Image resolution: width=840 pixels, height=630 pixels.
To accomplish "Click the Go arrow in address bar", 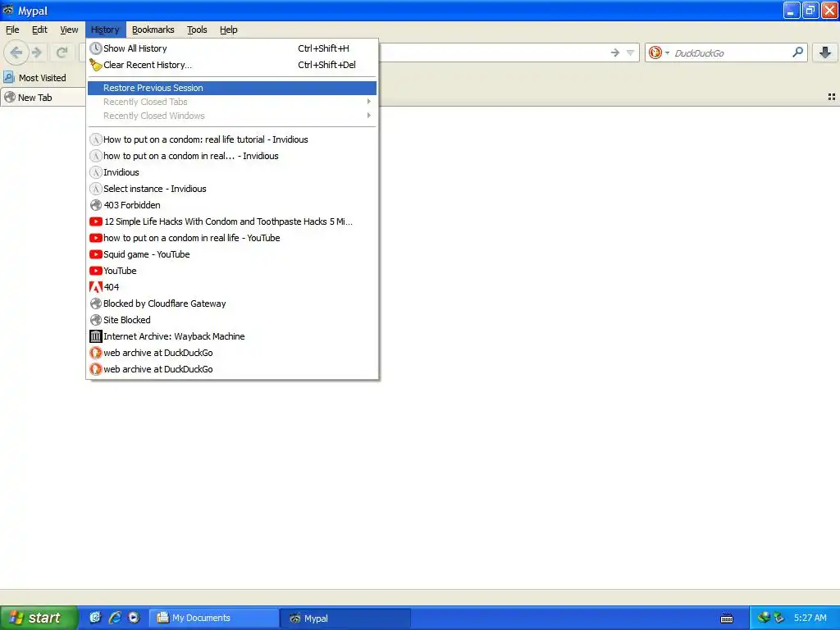I will pyautogui.click(x=615, y=52).
